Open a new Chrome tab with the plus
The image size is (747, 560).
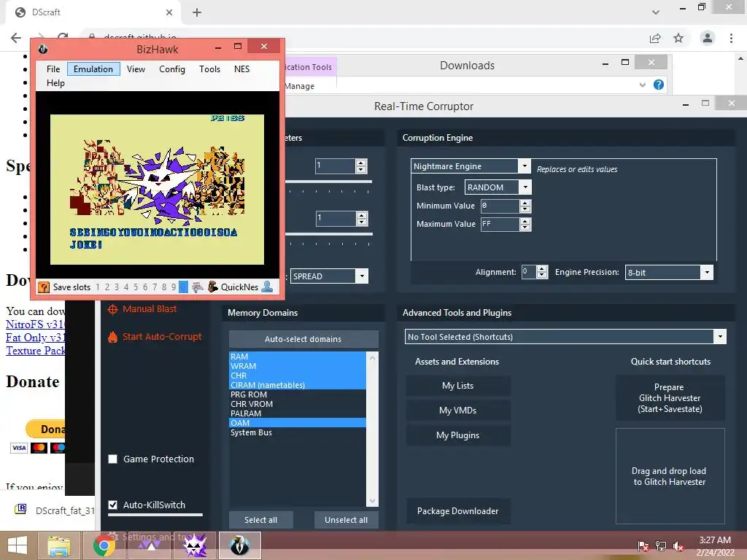[x=197, y=12]
